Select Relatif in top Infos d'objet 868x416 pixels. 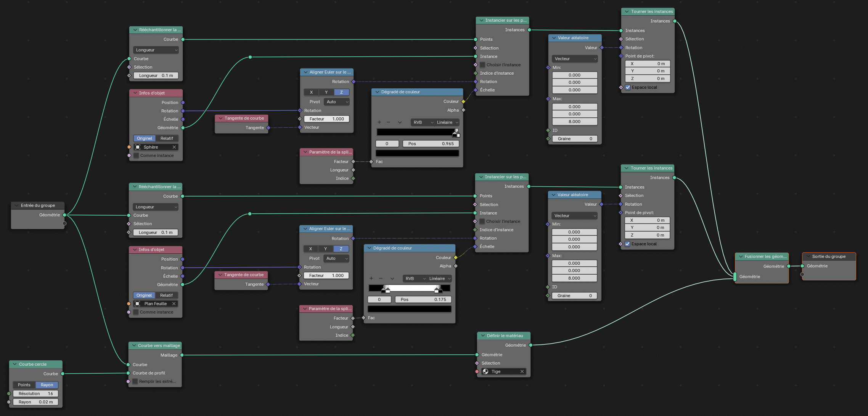pos(167,138)
